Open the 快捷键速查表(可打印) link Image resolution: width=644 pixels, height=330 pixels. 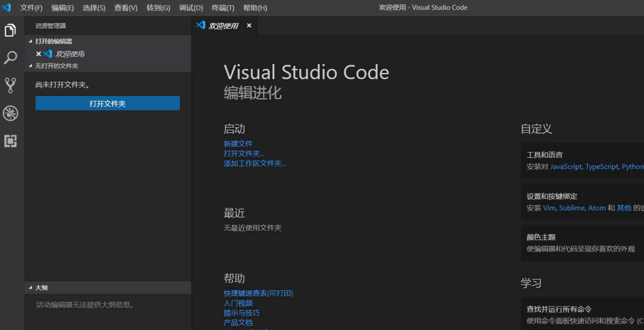click(258, 293)
